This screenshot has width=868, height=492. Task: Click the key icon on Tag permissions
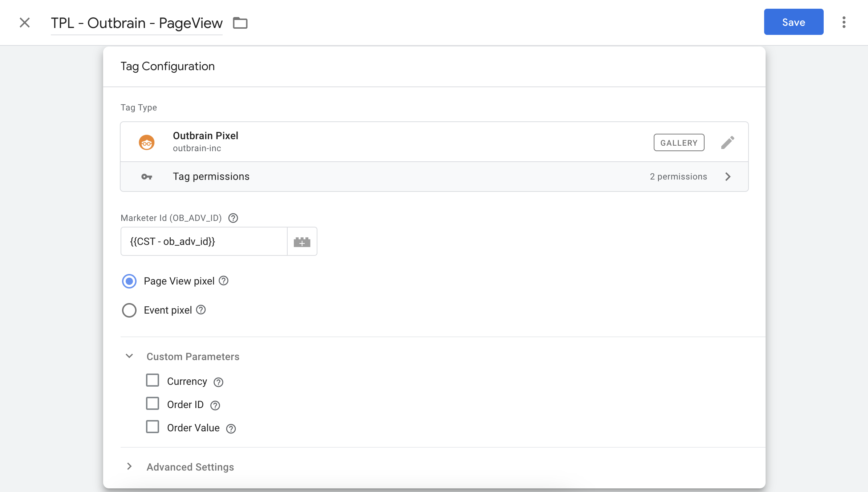[147, 177]
